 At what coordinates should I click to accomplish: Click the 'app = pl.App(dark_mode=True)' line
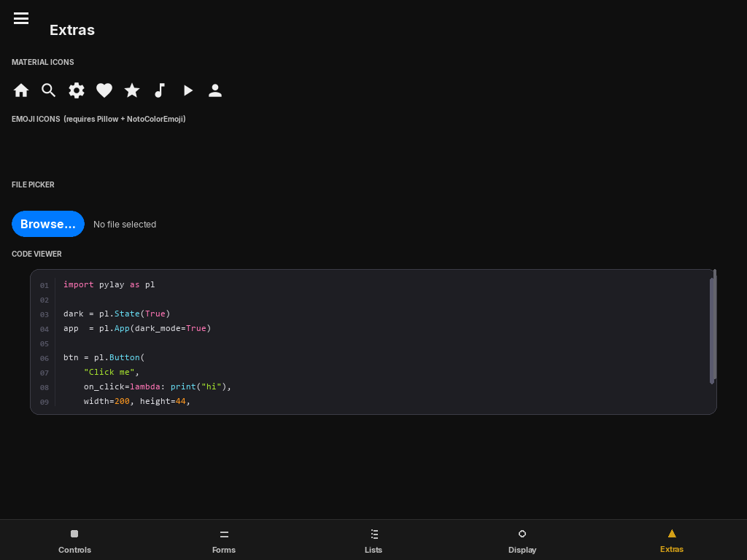[137, 329]
